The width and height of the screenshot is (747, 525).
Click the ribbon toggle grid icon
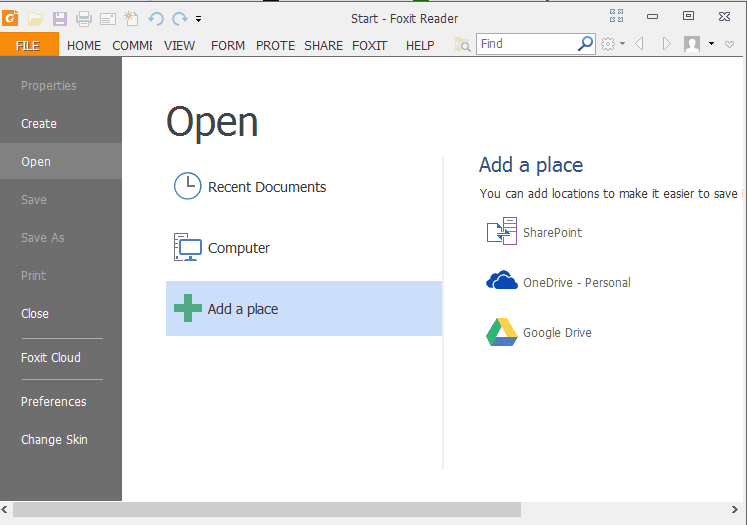pyautogui.click(x=616, y=16)
